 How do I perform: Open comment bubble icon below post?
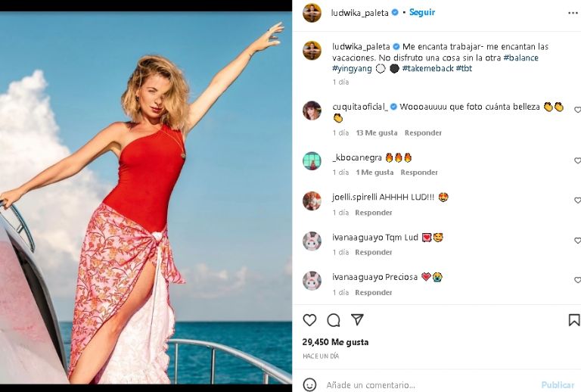coord(333,320)
